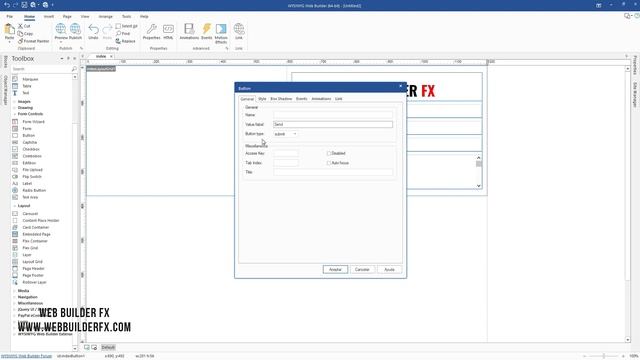Switch to the Events tab in Button dialog
The height and width of the screenshot is (360, 640).
coord(302,99)
